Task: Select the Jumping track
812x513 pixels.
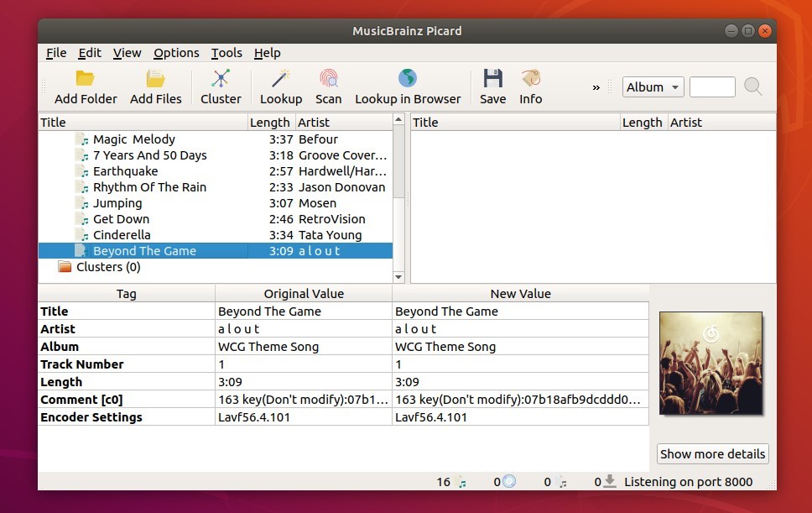Action: (x=216, y=203)
